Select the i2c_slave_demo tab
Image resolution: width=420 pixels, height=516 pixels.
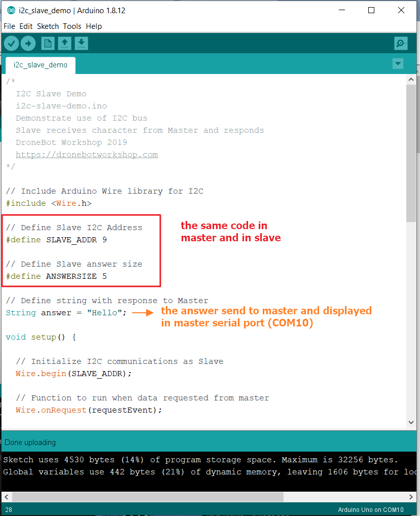tap(41, 65)
